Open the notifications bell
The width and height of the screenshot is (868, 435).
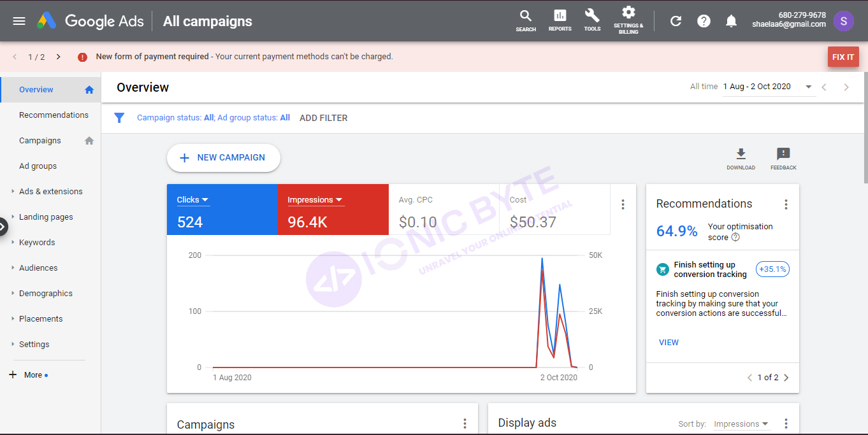[x=732, y=21]
